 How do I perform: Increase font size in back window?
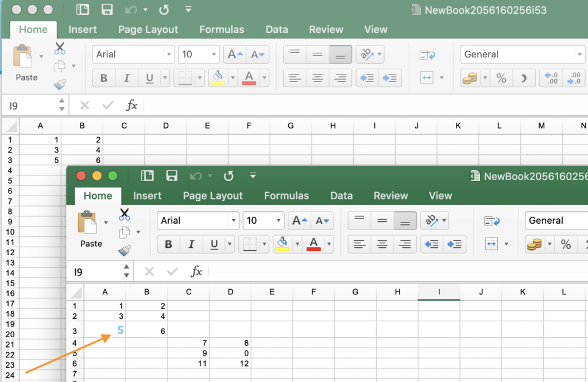[235, 54]
